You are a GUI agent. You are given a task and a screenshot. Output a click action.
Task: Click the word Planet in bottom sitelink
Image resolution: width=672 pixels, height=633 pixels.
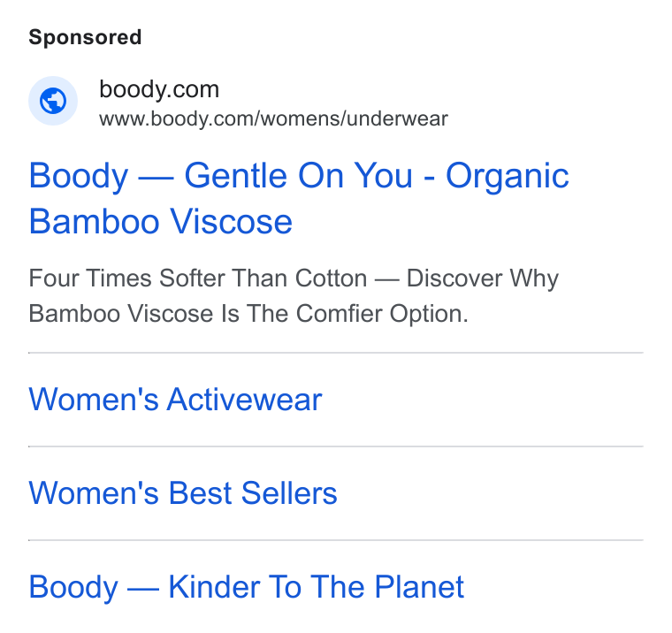pyautogui.click(x=419, y=587)
